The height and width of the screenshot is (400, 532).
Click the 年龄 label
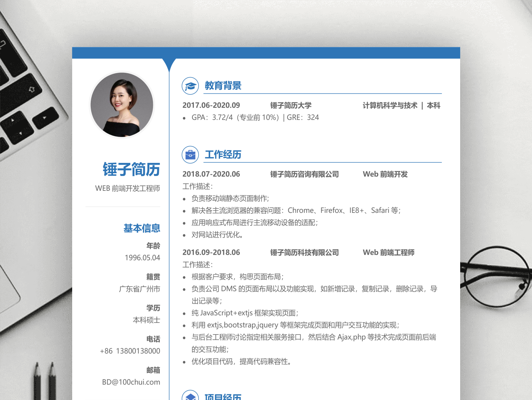(x=153, y=246)
